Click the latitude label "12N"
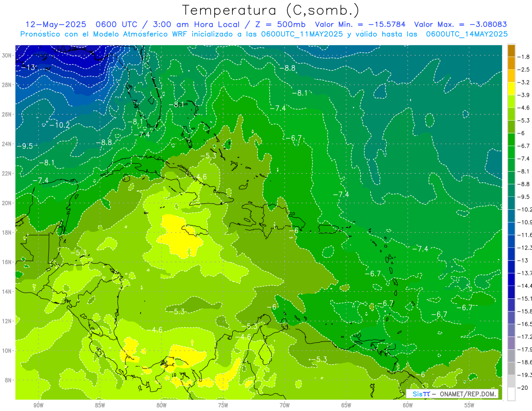The height and width of the screenshot is (411, 532). pyautogui.click(x=8, y=321)
